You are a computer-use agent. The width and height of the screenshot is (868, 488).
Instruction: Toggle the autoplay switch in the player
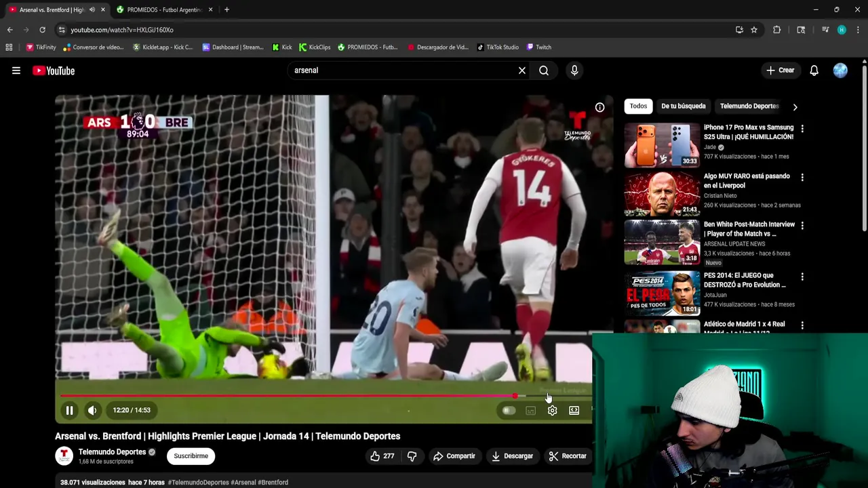[x=509, y=410]
